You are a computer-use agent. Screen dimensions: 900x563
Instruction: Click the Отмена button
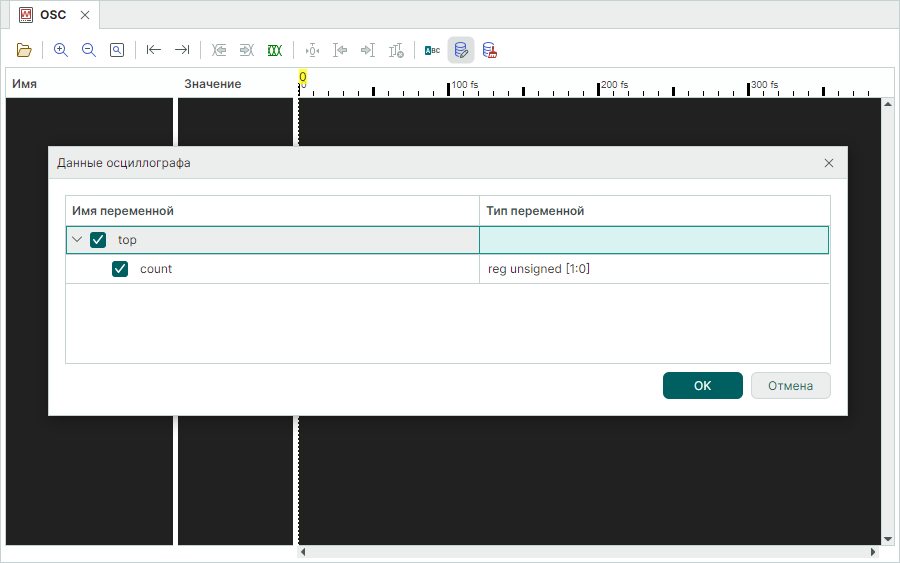click(790, 386)
